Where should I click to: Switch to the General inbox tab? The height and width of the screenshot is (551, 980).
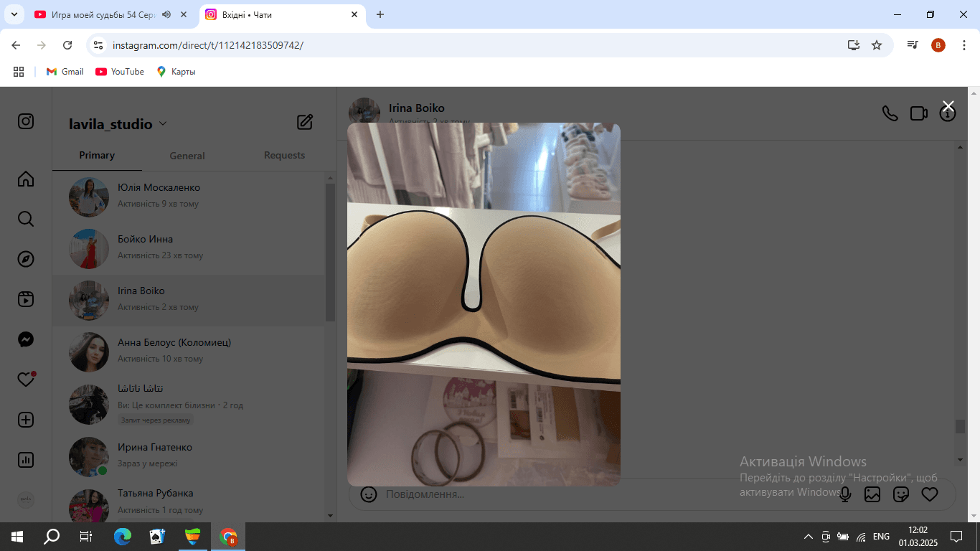point(187,156)
